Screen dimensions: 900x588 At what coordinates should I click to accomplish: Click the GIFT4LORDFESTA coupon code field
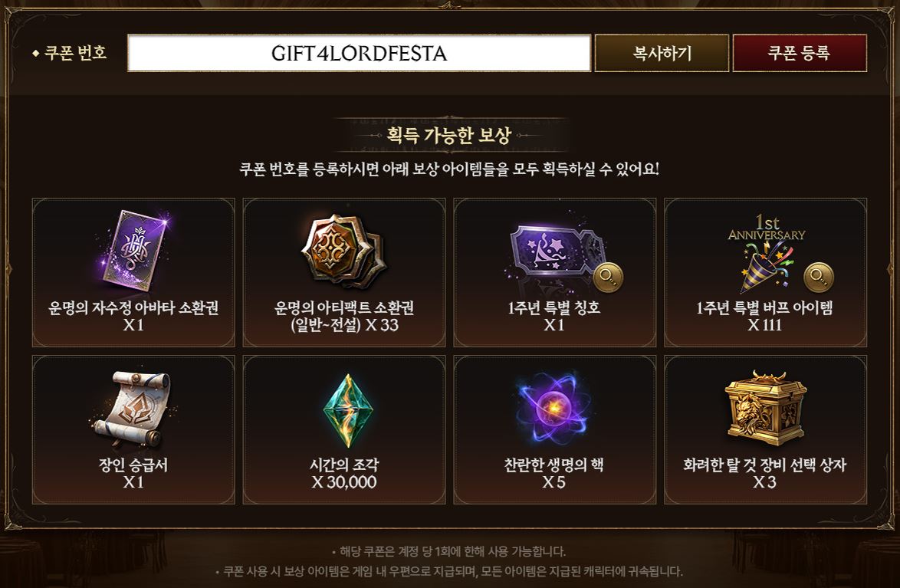pyautogui.click(x=360, y=54)
